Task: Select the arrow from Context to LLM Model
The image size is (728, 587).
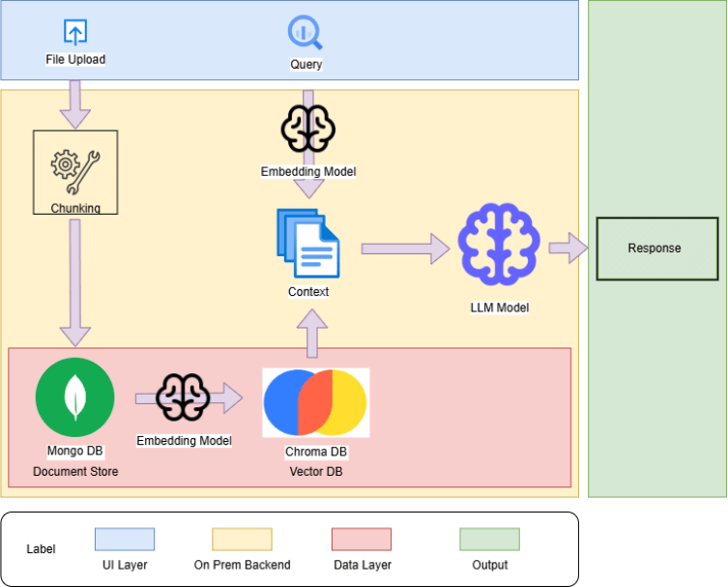Action: tap(405, 249)
